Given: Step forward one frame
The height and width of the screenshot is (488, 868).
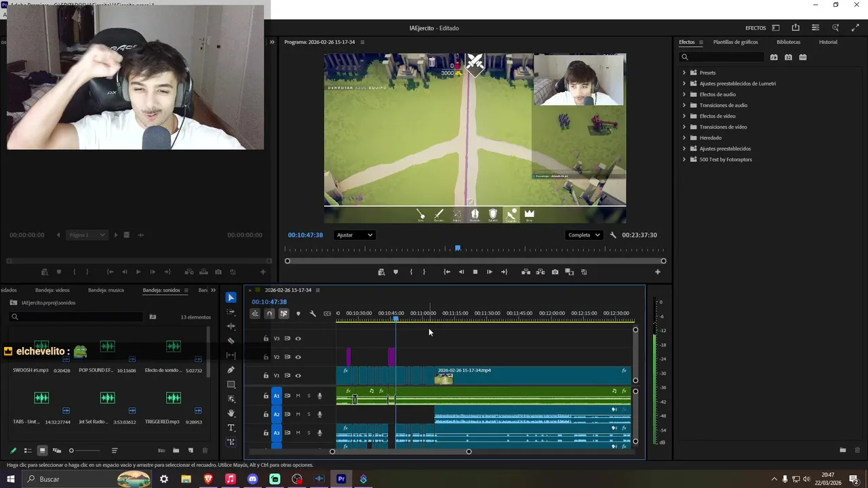Looking at the screenshot, I should (490, 272).
